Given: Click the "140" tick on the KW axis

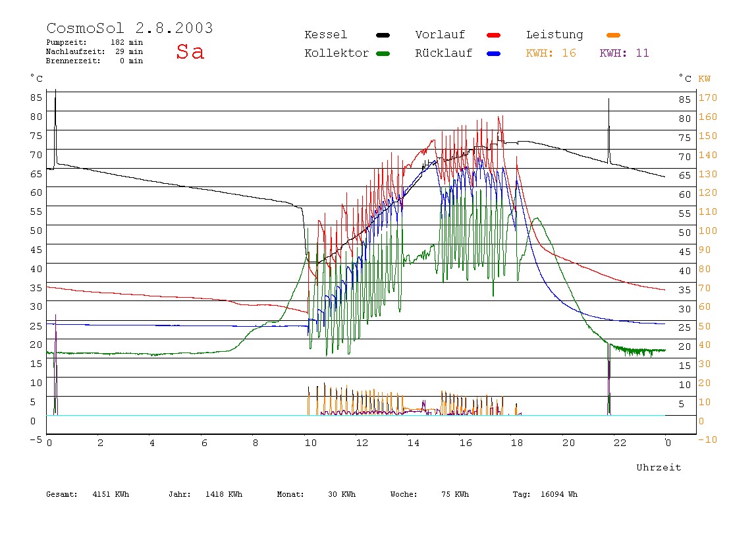Looking at the screenshot, I should [x=708, y=155].
